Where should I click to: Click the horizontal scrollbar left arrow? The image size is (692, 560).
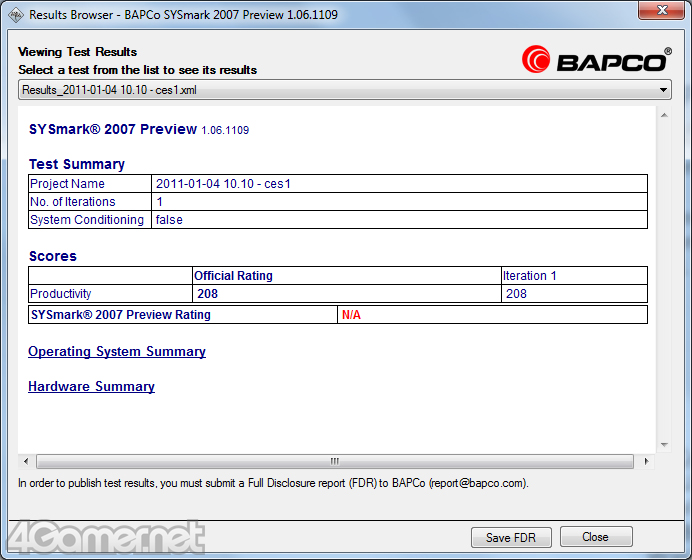click(x=27, y=462)
